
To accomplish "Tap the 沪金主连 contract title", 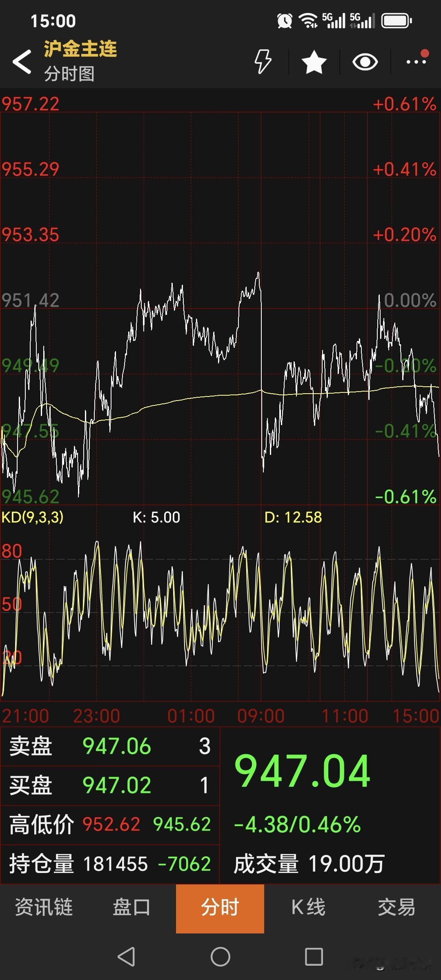I will [80, 49].
